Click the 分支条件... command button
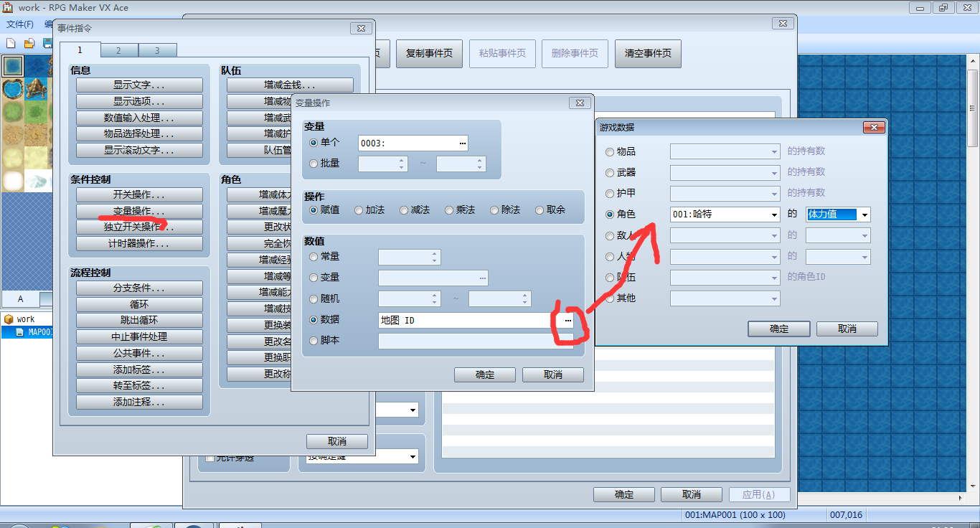This screenshot has height=528, width=980. pyautogui.click(x=139, y=288)
